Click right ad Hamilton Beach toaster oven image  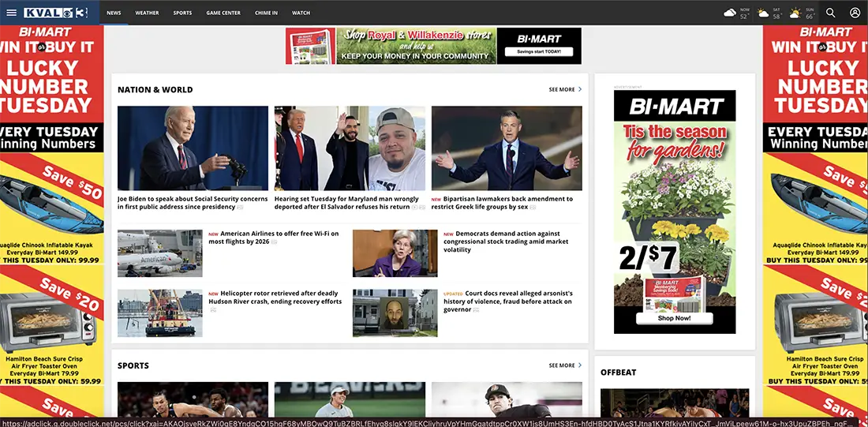[821, 322]
